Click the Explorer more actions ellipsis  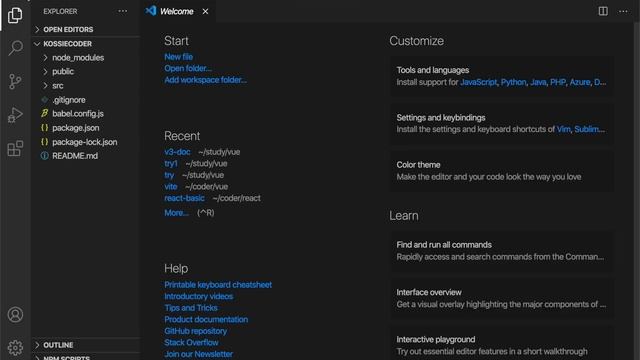pyautogui.click(x=122, y=11)
